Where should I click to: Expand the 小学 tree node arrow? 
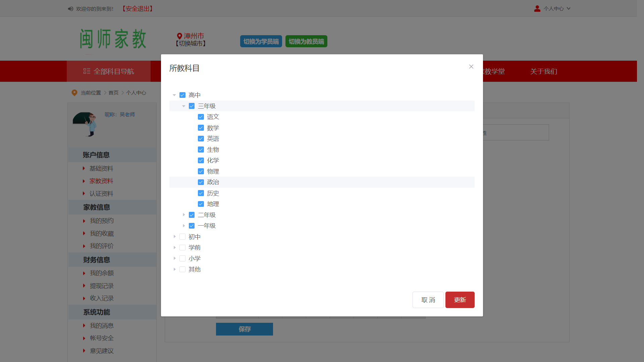pos(174,258)
